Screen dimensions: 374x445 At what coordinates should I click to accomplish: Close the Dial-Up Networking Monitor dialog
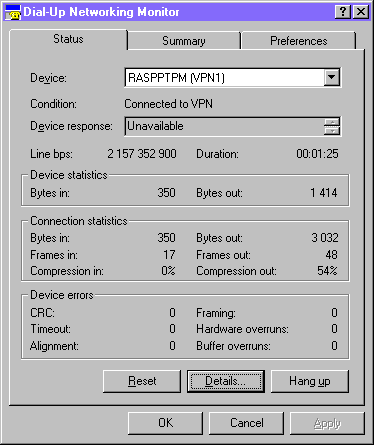click(x=361, y=12)
